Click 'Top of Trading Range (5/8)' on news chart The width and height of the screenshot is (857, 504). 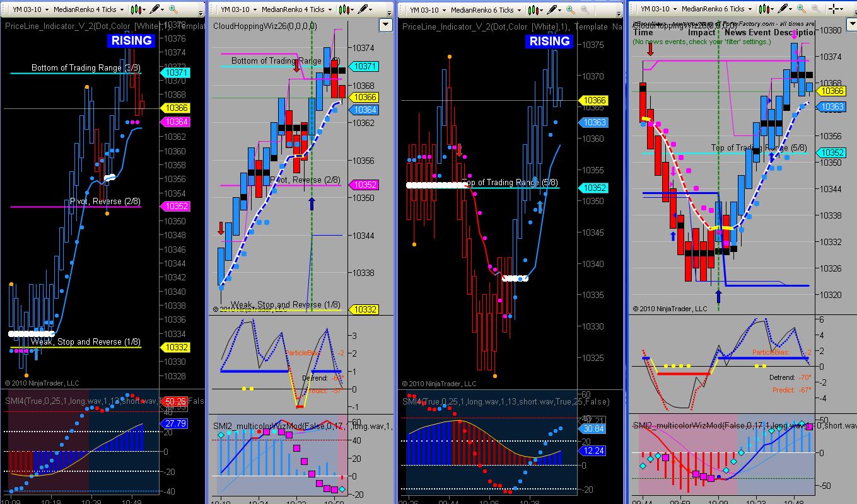(759, 148)
